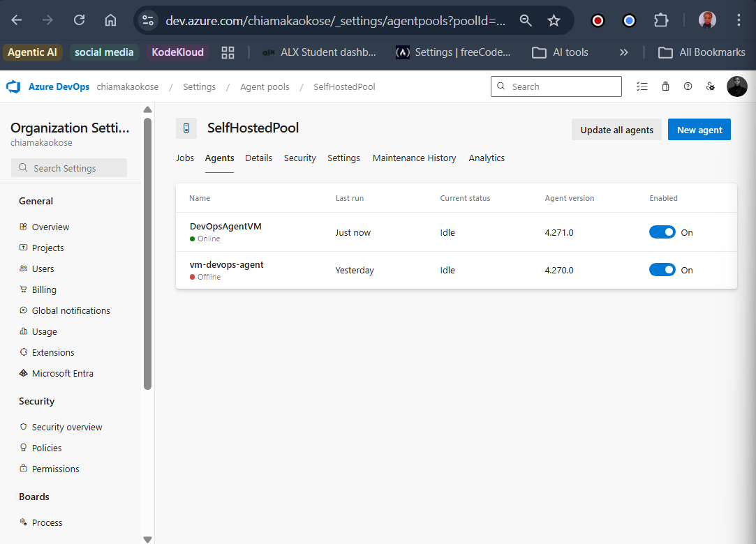The image size is (756, 544).
Task: Switch to the Details tab
Action: pyautogui.click(x=258, y=158)
